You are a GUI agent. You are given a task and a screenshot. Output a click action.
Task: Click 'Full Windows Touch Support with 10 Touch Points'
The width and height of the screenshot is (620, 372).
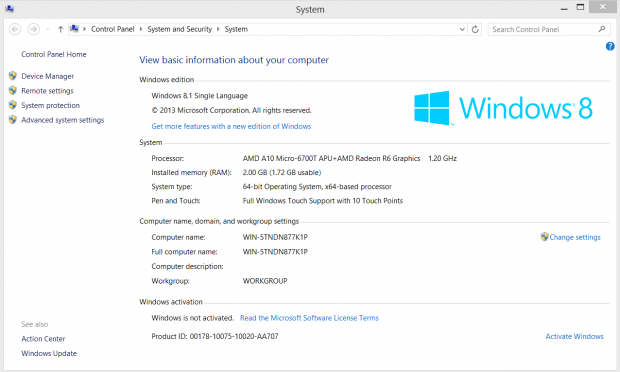[323, 201]
